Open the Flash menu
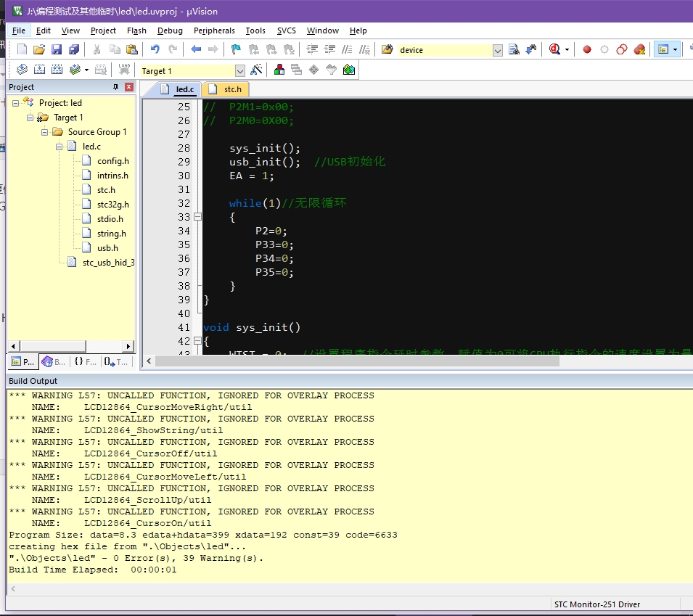 click(x=136, y=30)
